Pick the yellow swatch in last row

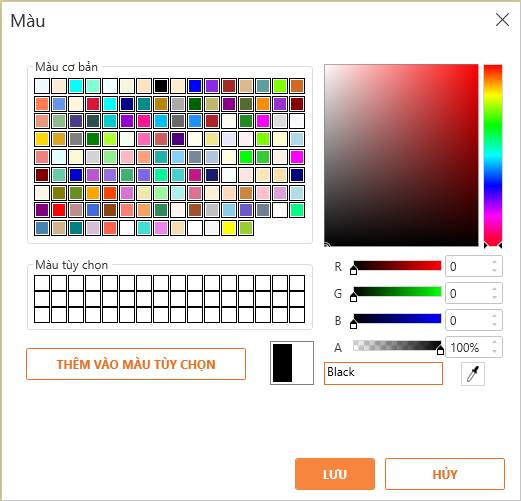(229, 228)
